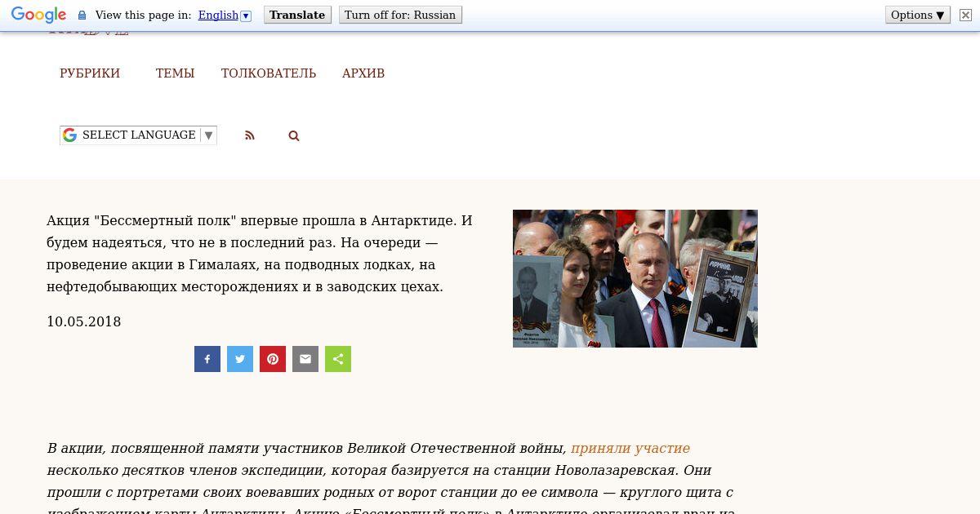The height and width of the screenshot is (514, 980).
Task: Share article on Twitter
Action: tap(240, 359)
